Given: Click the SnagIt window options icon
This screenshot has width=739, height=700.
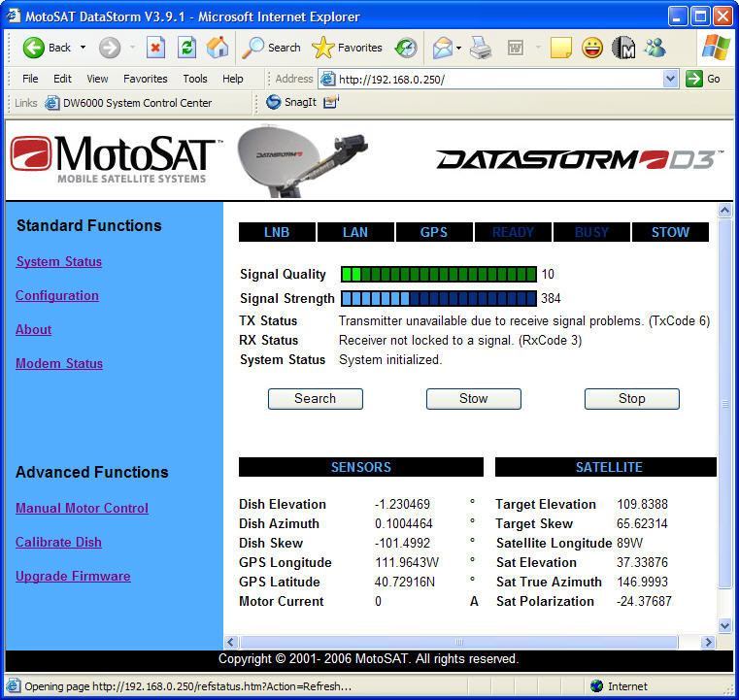Looking at the screenshot, I should click(x=331, y=102).
